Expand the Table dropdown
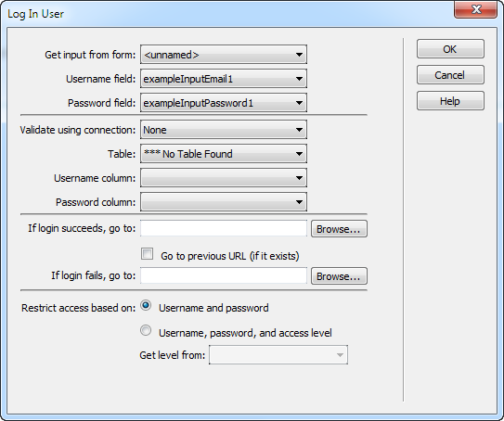This screenshot has width=504, height=421. click(x=224, y=154)
